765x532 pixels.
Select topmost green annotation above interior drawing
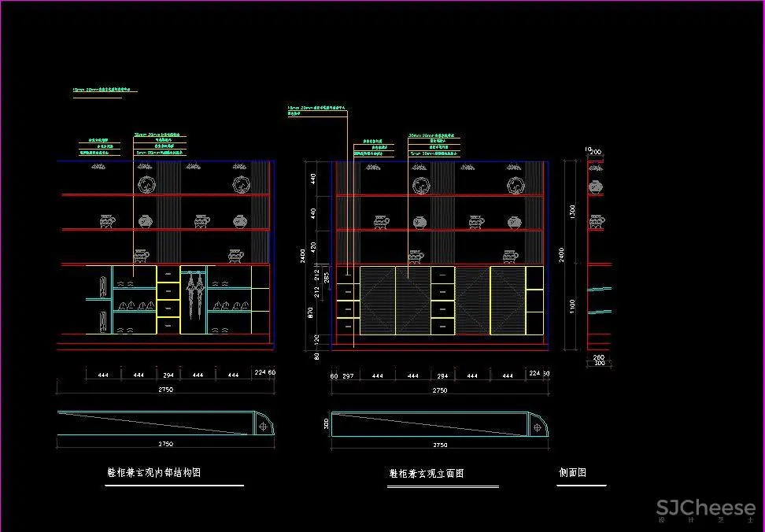pyautogui.click(x=104, y=91)
